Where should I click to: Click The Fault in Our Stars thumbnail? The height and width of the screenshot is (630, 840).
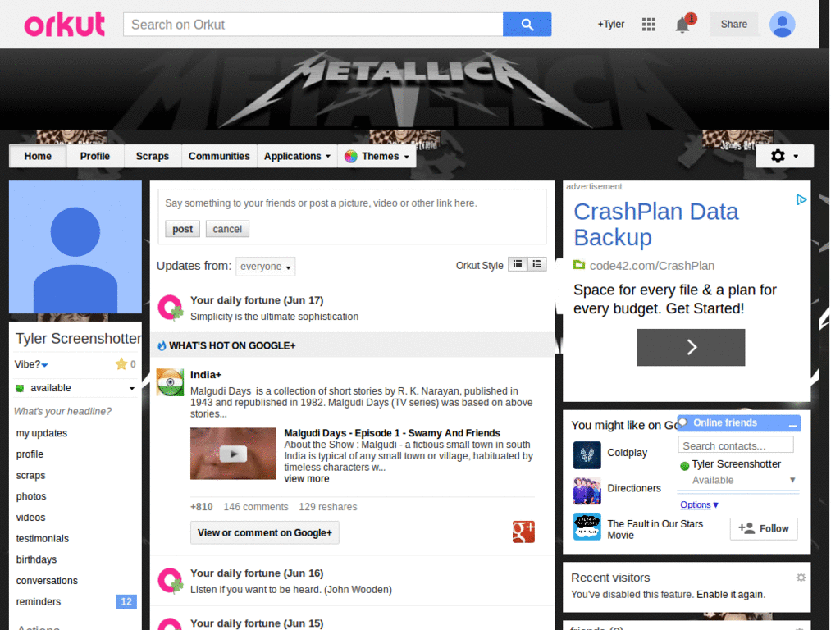(587, 527)
